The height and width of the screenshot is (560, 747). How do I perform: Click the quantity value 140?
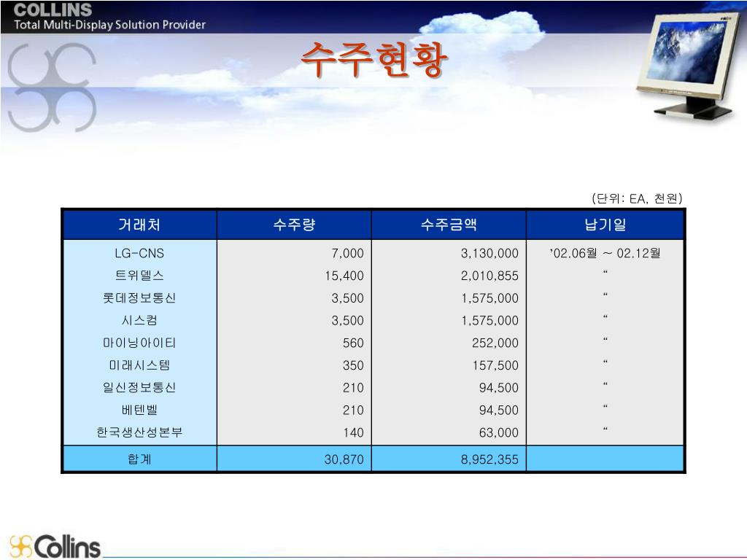pyautogui.click(x=353, y=432)
